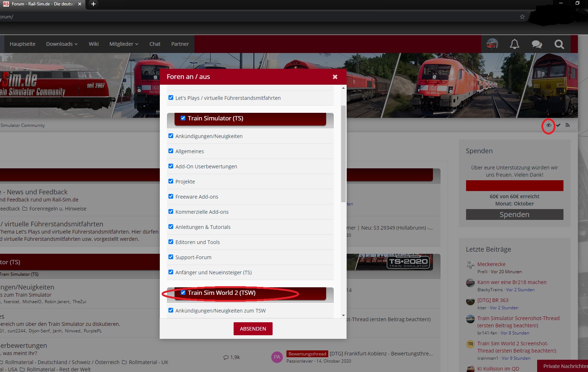588x372 pixels.
Task: Toggle Train Sim World 2 (TSW) category checkbox
Action: [x=183, y=293]
